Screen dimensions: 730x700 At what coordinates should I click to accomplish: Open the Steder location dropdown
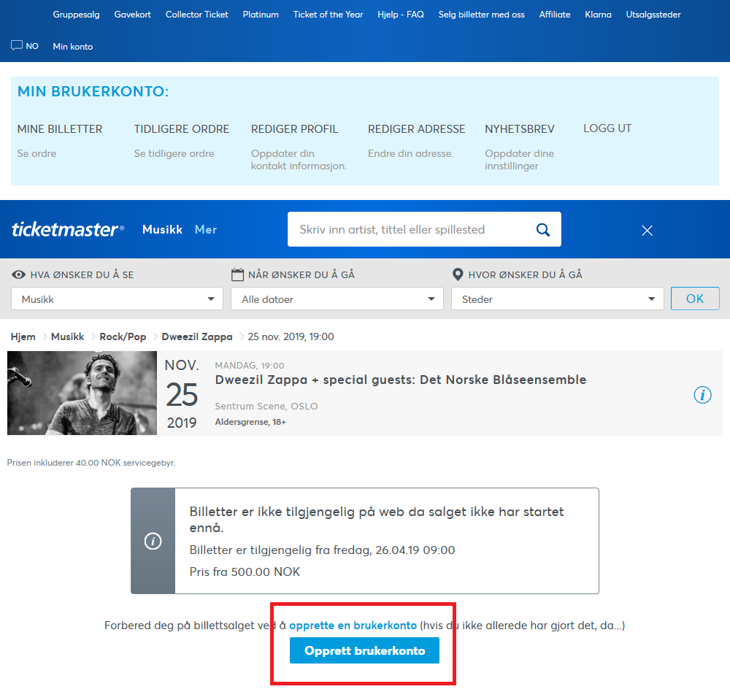(557, 299)
